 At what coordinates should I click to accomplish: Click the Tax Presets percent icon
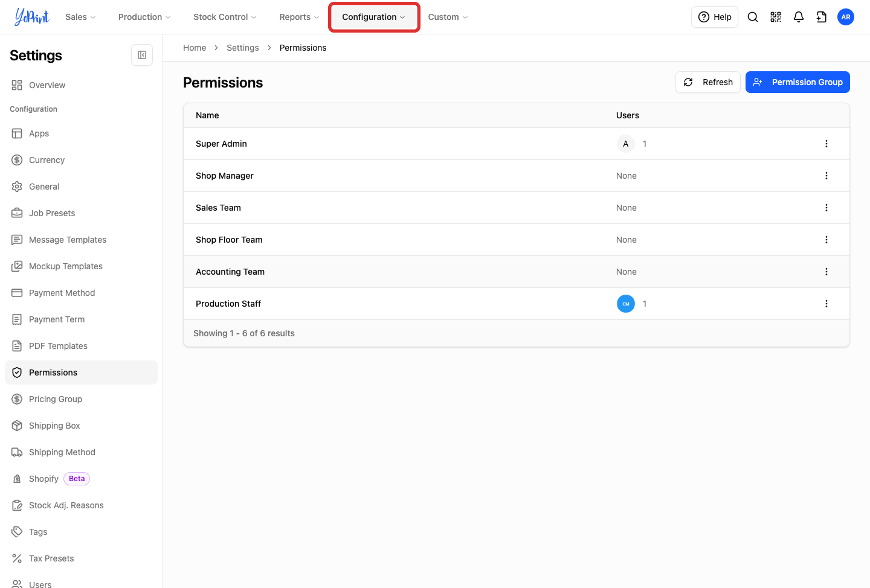17,558
